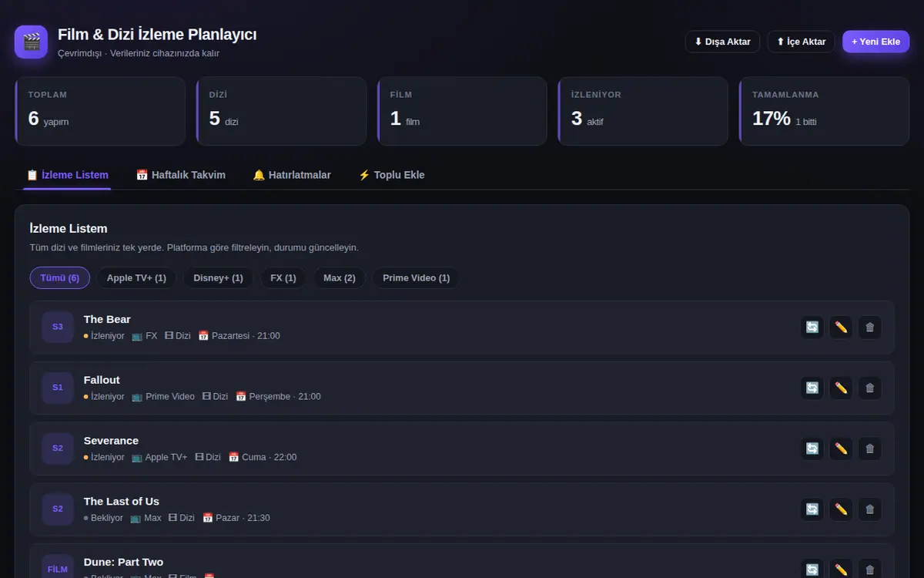Screen dimensions: 924x578
Task: Open the Hatırlatmalar tab
Action: (x=292, y=175)
